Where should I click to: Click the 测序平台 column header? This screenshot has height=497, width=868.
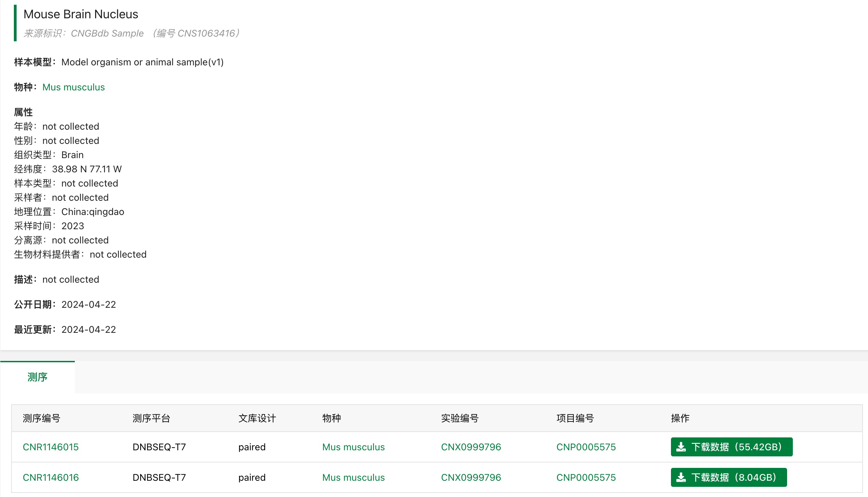click(x=151, y=418)
